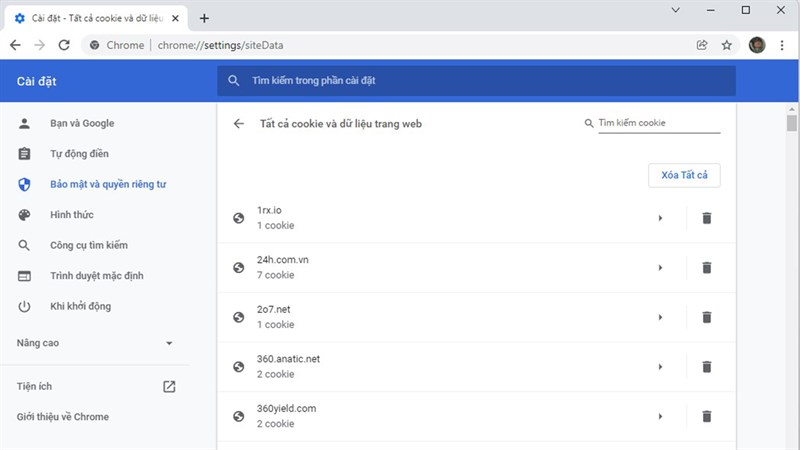The width and height of the screenshot is (800, 450).
Task: Expand 360.anatic.net cookie details arrow
Action: point(660,367)
